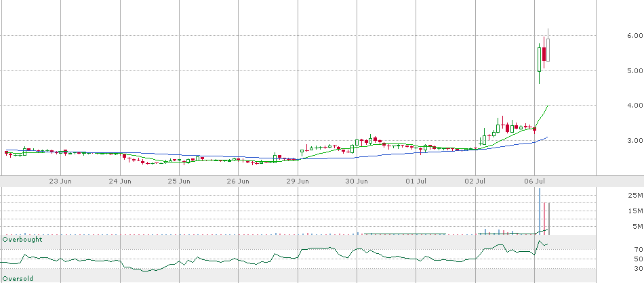Click the 24 Jun date label
Viewport: 644px width, 283px height.
click(x=121, y=181)
